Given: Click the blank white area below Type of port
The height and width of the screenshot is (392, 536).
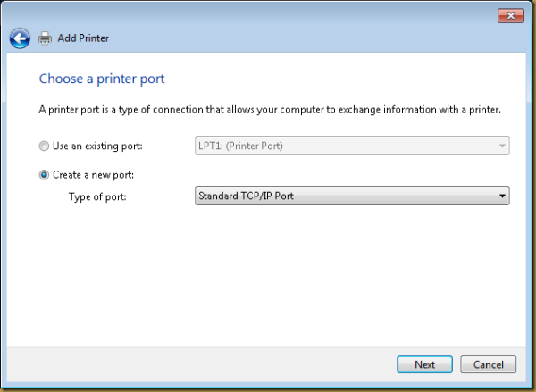Looking at the screenshot, I should pos(268,277).
